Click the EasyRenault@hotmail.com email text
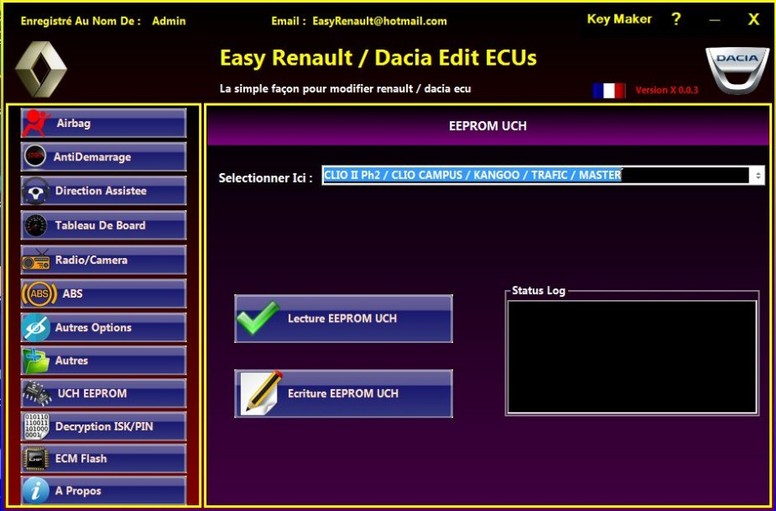This screenshot has width=776, height=511. pos(380,21)
